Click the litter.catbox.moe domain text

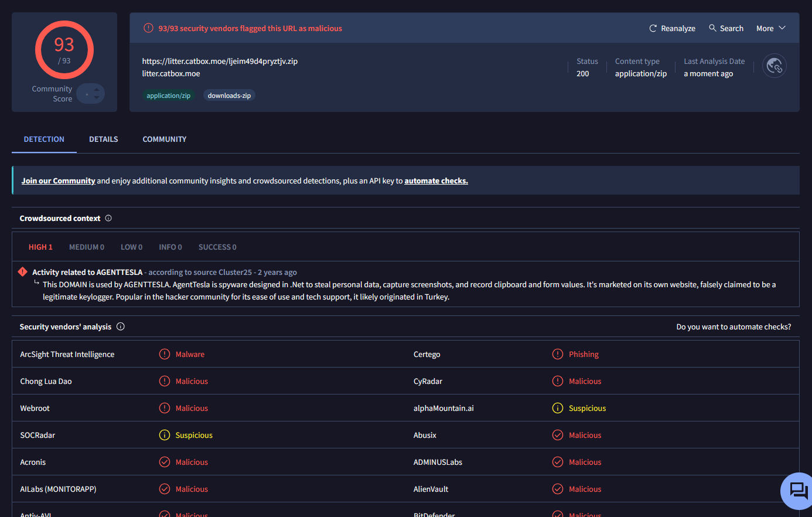tap(171, 73)
